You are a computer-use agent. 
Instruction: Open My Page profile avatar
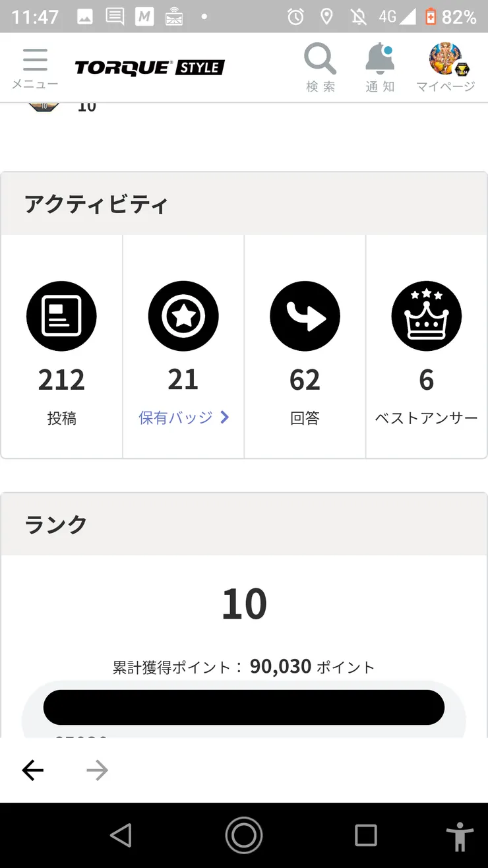tap(445, 59)
